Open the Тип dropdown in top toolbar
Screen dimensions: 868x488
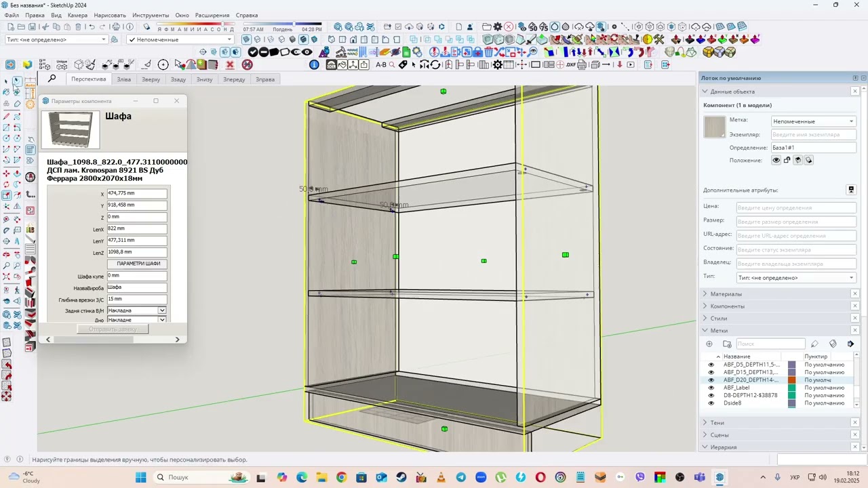click(x=56, y=39)
